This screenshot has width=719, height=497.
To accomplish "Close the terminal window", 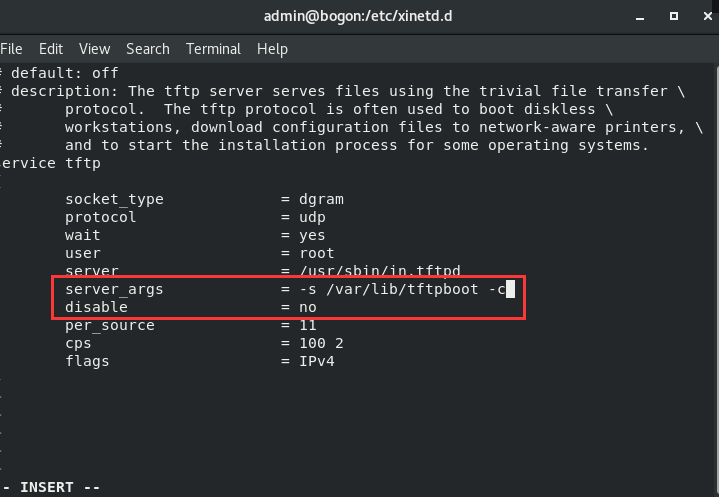I will point(708,16).
